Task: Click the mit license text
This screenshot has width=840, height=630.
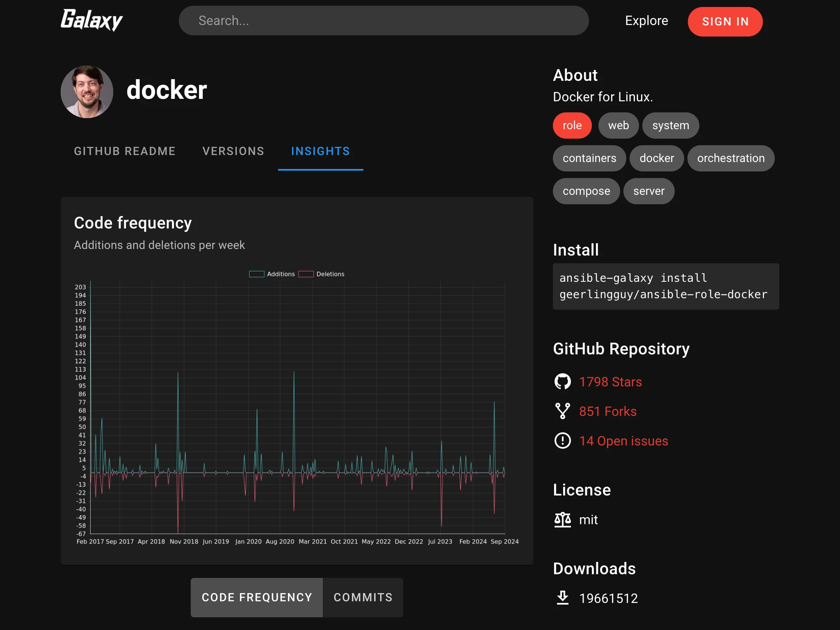Action: point(588,520)
